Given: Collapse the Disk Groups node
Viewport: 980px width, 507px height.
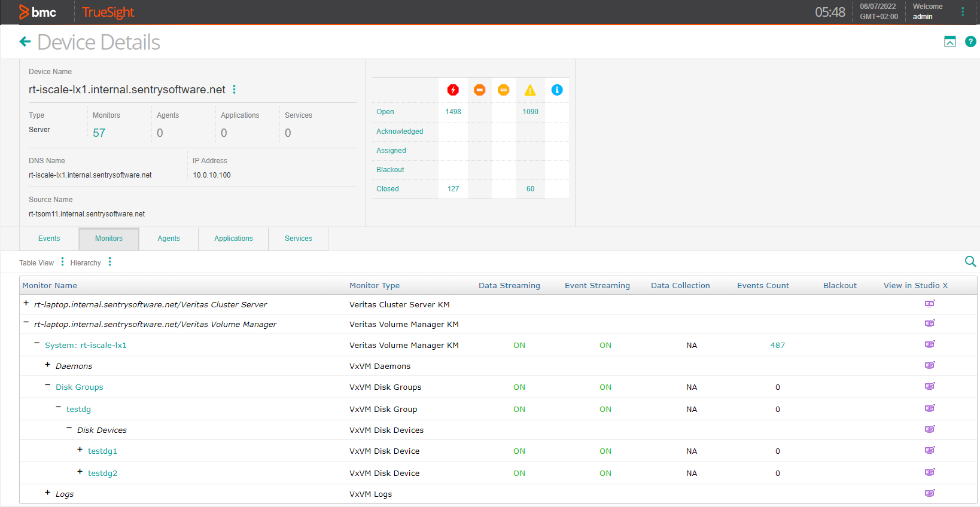Looking at the screenshot, I should pos(47,386).
